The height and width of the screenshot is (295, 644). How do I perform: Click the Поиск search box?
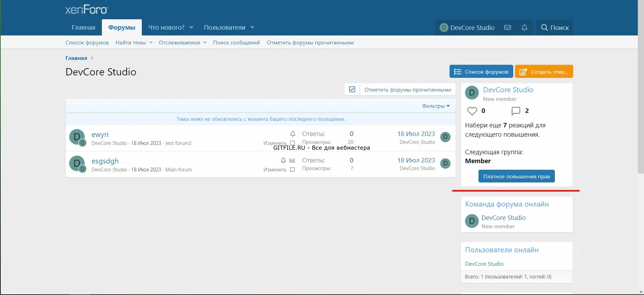click(x=555, y=28)
